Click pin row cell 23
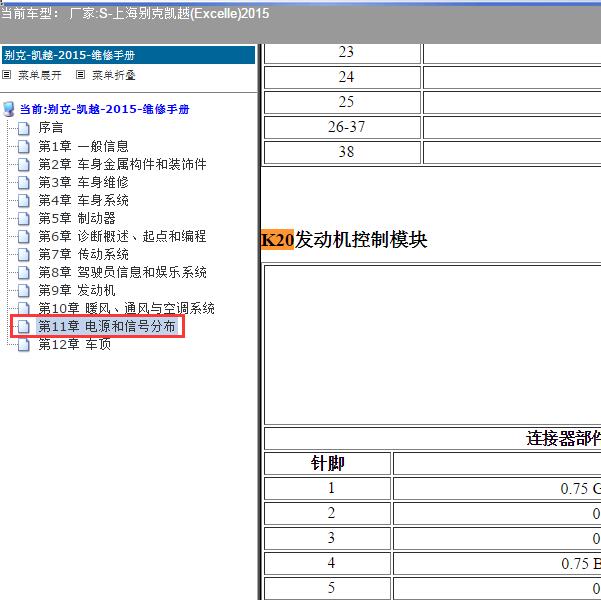 (x=343, y=53)
